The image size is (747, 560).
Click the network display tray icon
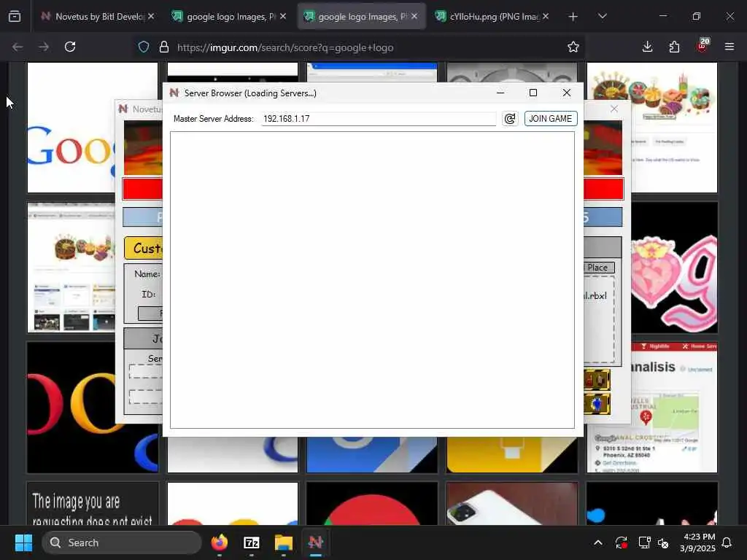644,542
